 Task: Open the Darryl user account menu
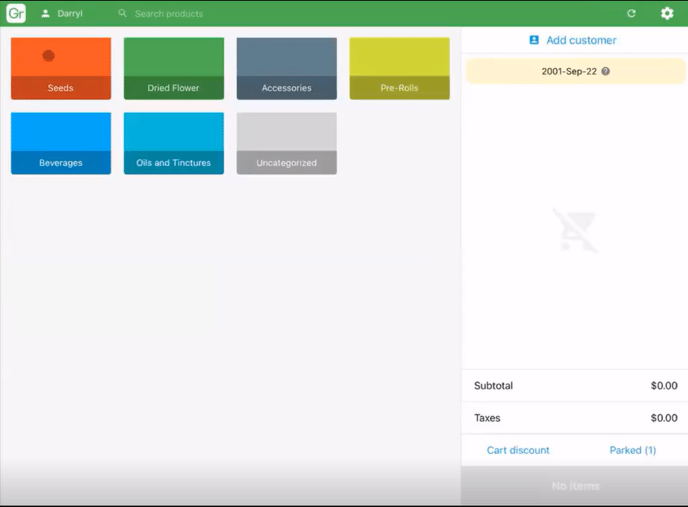click(62, 14)
